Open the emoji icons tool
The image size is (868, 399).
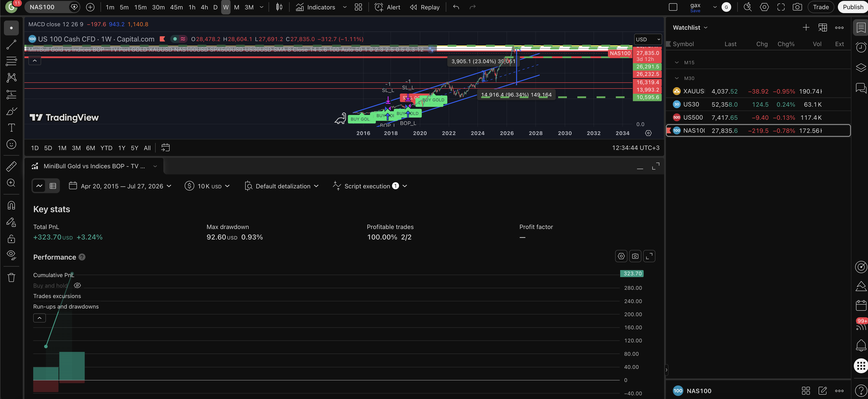click(11, 144)
